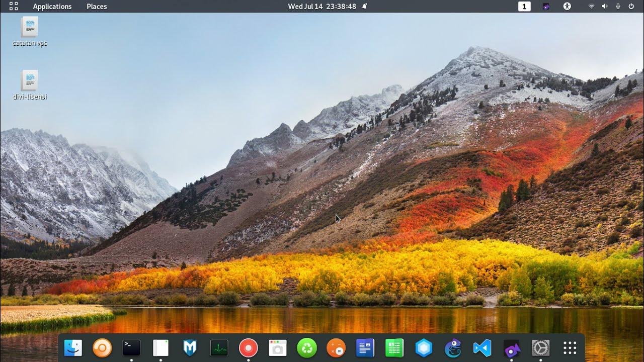The width and height of the screenshot is (644, 362).
Task: Select the divi-lisensi desktop file
Action: [30, 85]
